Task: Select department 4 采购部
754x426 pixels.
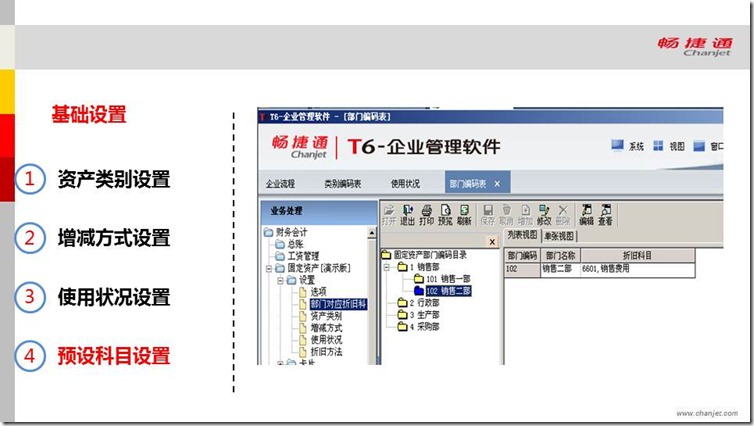Action: pos(424,327)
